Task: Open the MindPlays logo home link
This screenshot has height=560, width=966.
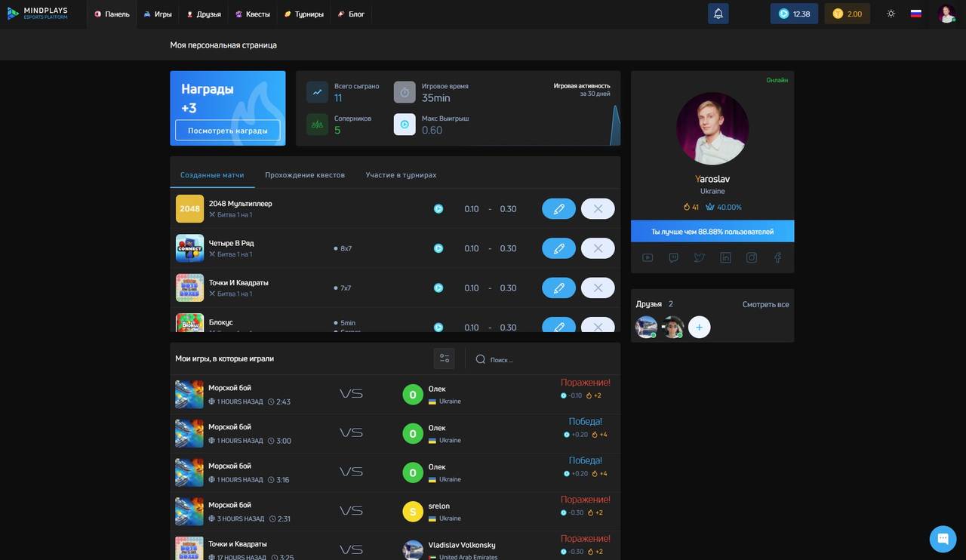Action: pos(38,14)
